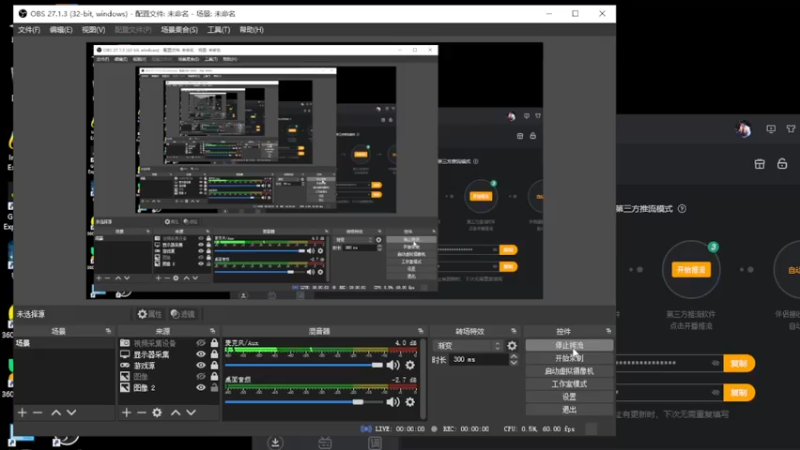Add a source with plus icon in 来源 panel
The width and height of the screenshot is (800, 450).
[126, 412]
